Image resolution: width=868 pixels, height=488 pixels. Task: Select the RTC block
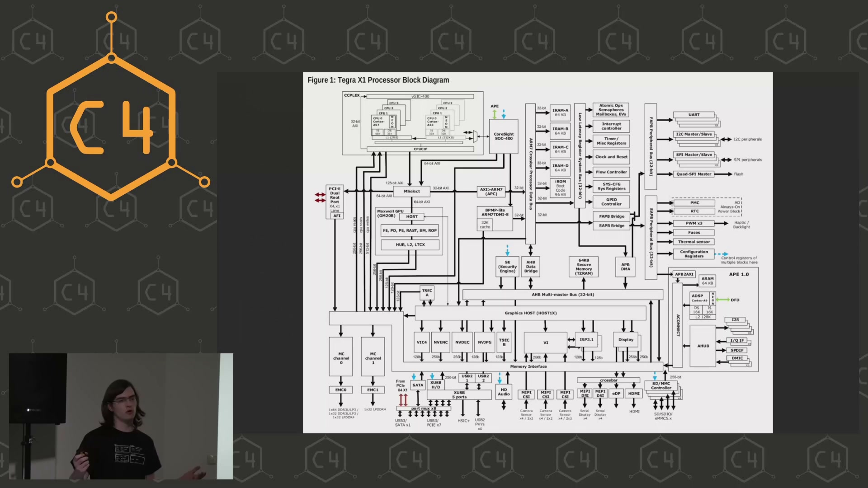[694, 211]
